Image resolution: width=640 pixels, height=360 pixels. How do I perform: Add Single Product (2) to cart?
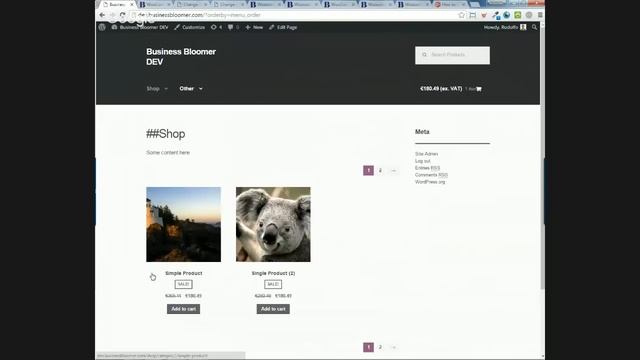click(x=273, y=309)
